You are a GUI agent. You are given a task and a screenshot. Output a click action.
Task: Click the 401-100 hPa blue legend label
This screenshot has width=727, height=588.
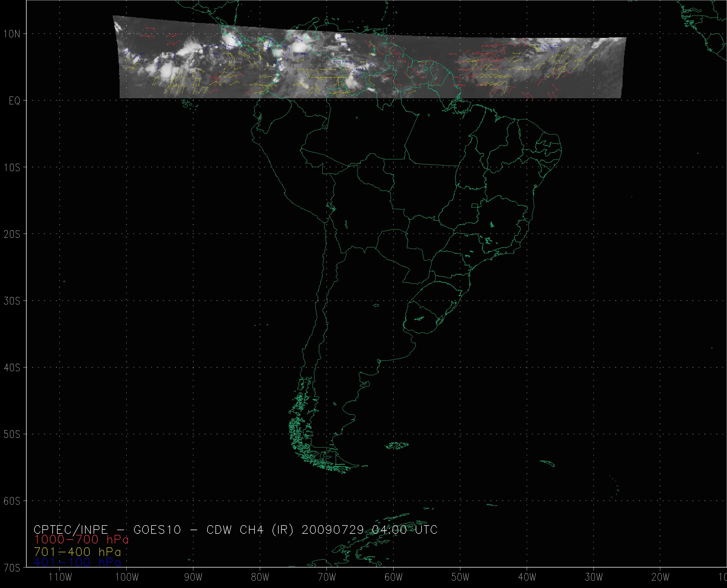pyautogui.click(x=77, y=562)
